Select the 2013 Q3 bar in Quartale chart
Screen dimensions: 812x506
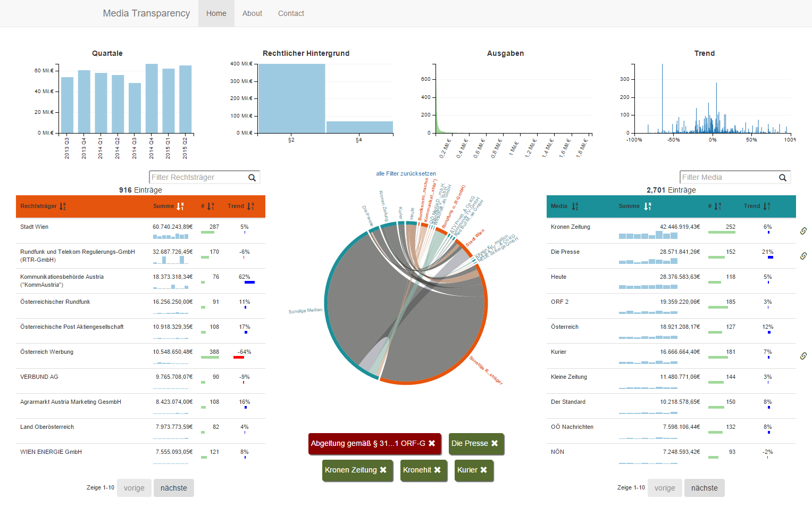[67, 105]
